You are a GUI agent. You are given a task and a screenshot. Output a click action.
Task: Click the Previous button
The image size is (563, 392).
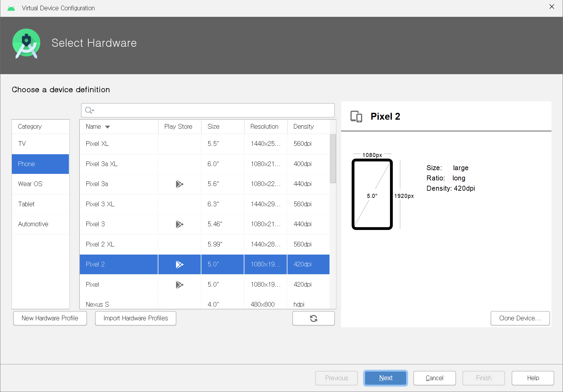(336, 378)
